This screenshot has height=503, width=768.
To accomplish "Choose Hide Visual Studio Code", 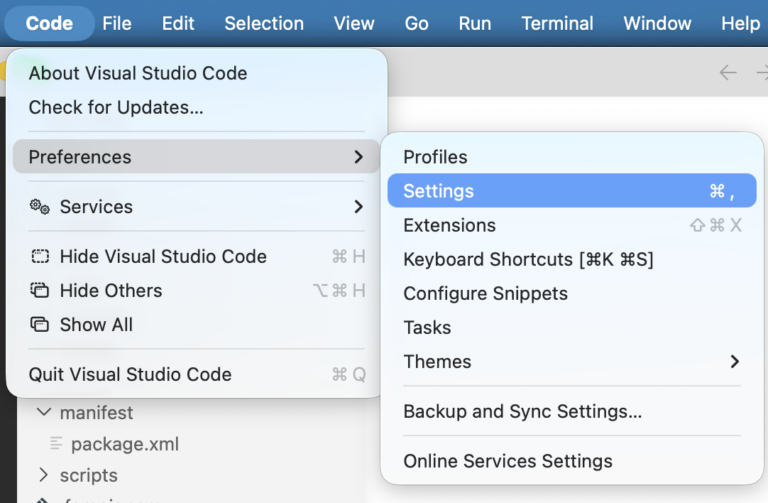I will [x=196, y=256].
